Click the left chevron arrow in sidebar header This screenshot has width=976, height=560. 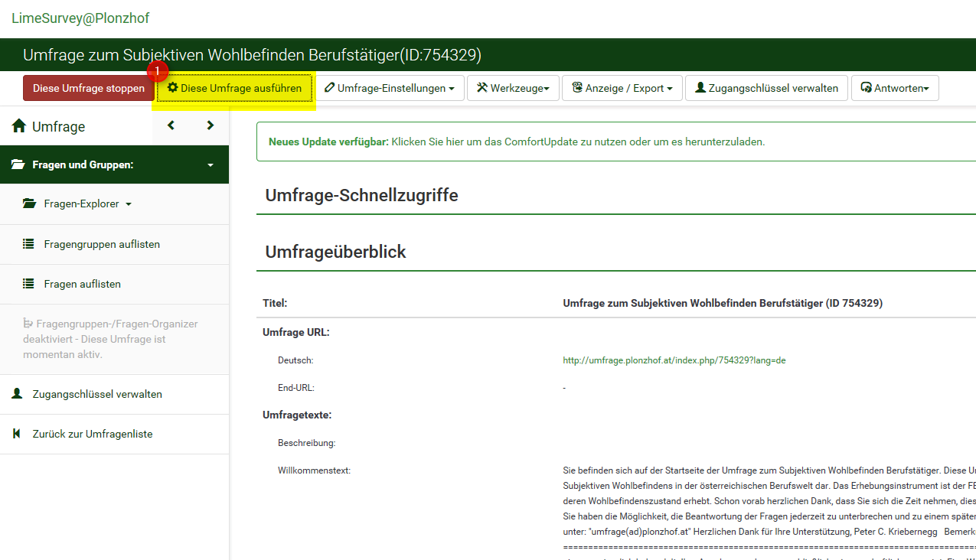[x=171, y=125]
